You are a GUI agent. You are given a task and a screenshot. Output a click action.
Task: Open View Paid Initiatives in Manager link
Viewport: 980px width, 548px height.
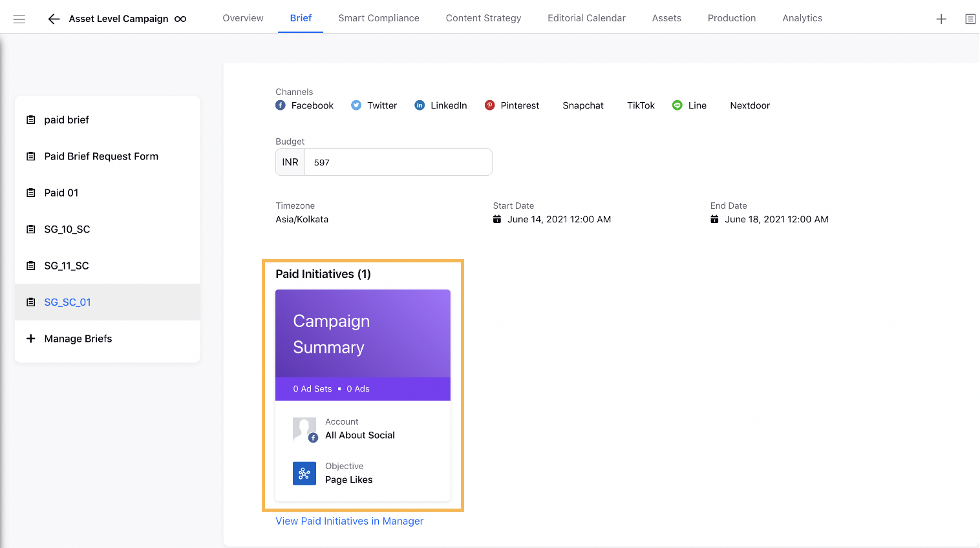[x=350, y=521]
